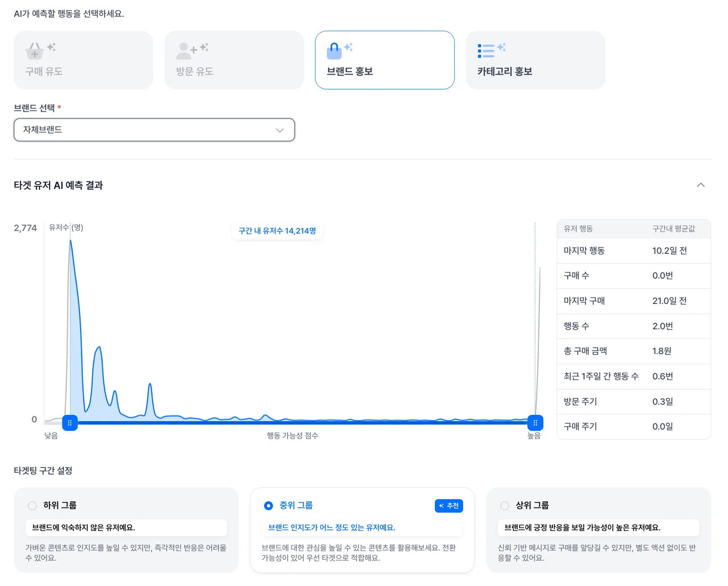Click the 구매 유도 shopping basket icon

coord(35,51)
